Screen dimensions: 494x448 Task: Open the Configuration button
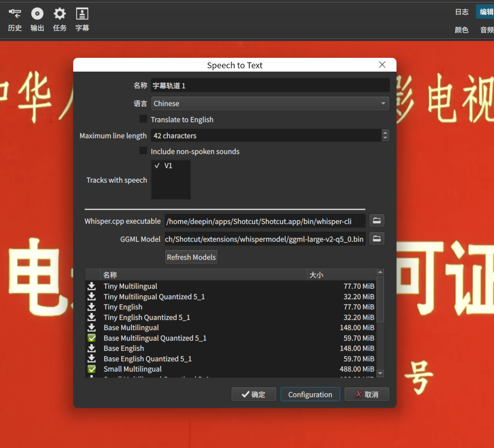point(310,394)
